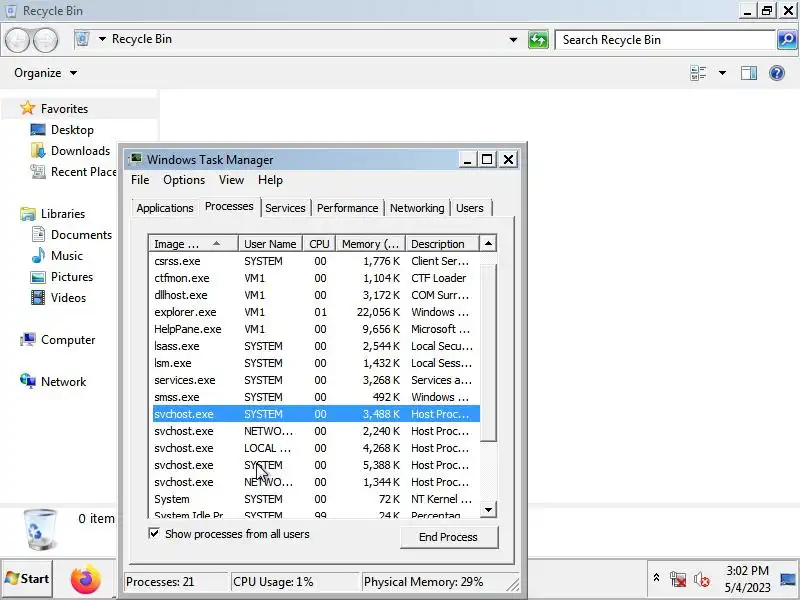Toggle the preview pane icon
800x600 pixels.
748,73
